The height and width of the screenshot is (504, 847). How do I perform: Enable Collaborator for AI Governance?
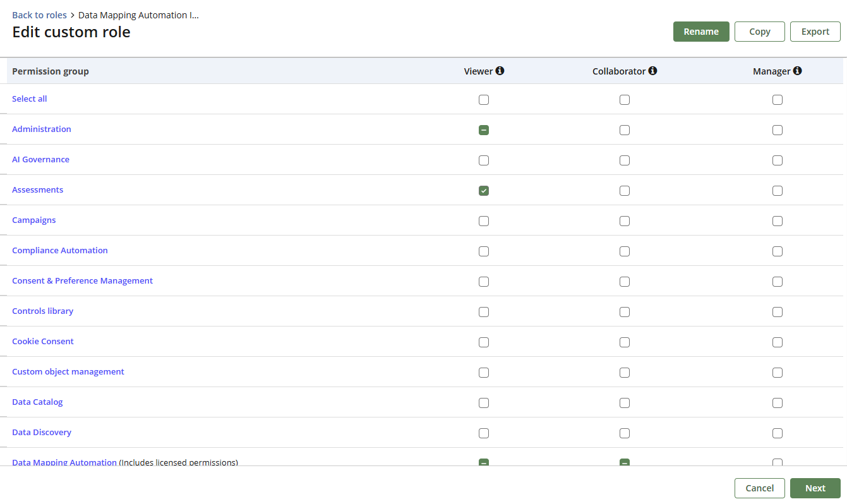tap(625, 160)
